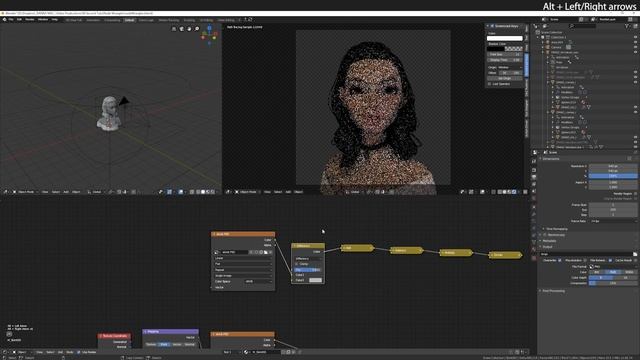
Task: Click the outliner filter funnel icon
Action: click(x=627, y=26)
